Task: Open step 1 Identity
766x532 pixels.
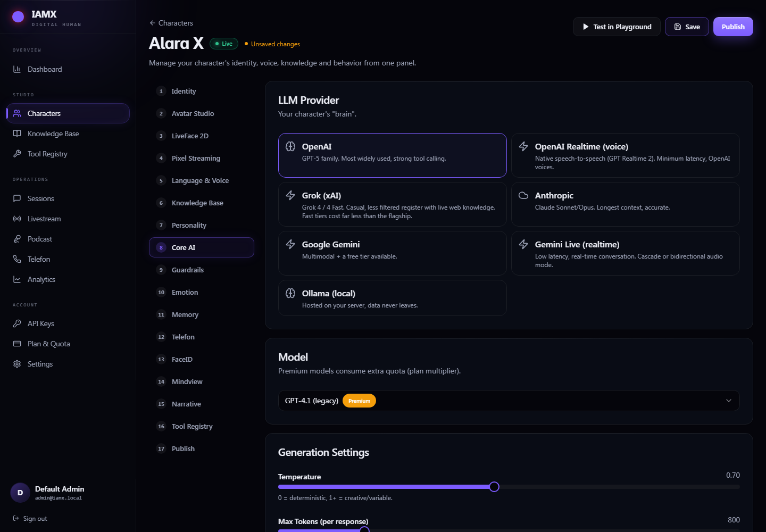Action: tap(201, 91)
